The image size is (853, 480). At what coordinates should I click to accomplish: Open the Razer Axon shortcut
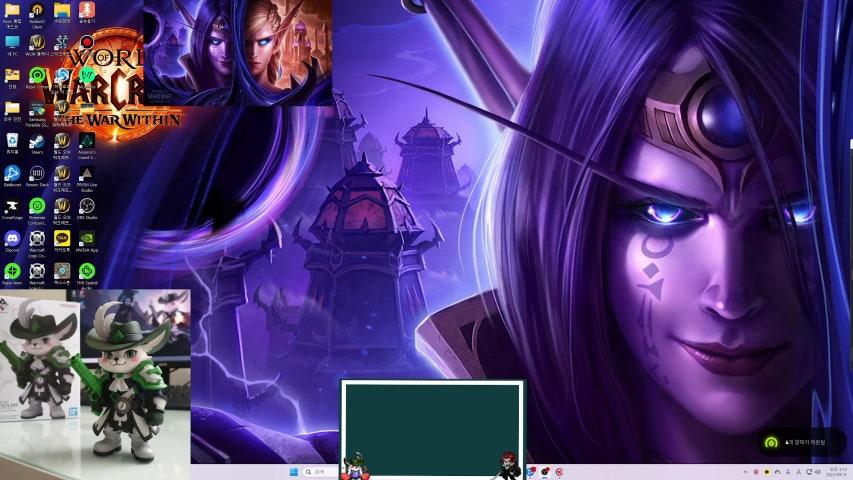coord(12,274)
